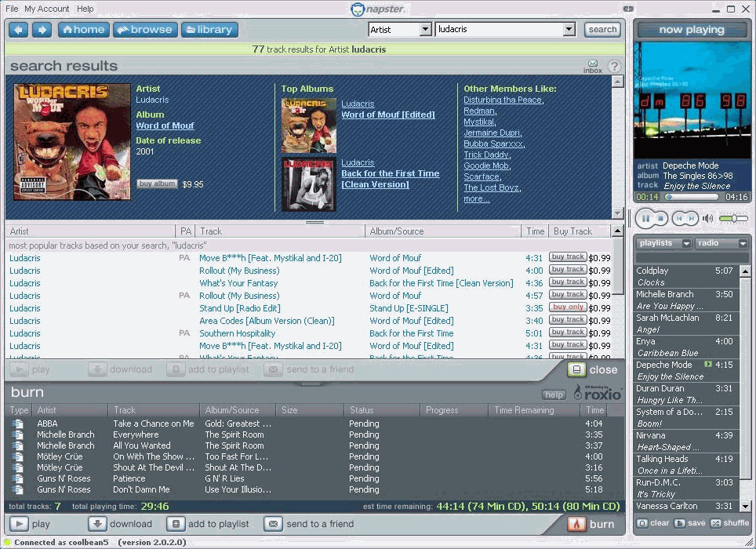Skip to the previous track
The width and height of the screenshot is (756, 549).
pyautogui.click(x=678, y=218)
